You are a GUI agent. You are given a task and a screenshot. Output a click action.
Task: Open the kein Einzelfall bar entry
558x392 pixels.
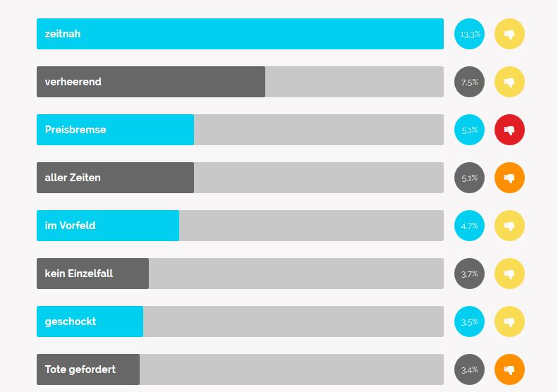[241, 274]
